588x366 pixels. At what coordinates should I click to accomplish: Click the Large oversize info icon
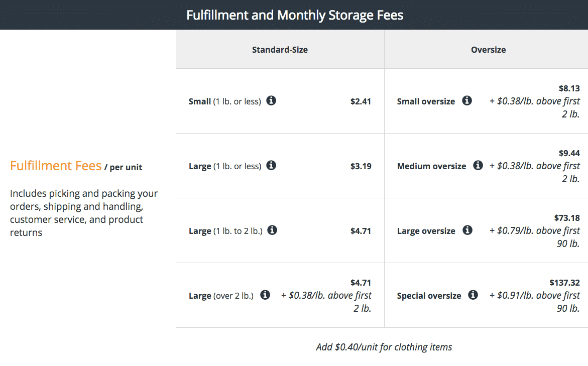467,230
